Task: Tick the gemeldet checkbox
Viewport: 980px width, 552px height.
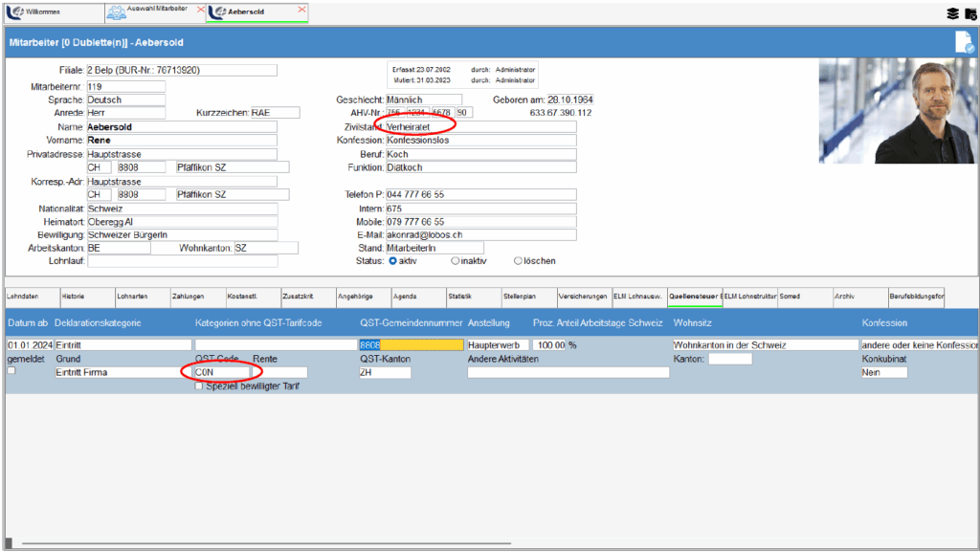Action: point(11,371)
